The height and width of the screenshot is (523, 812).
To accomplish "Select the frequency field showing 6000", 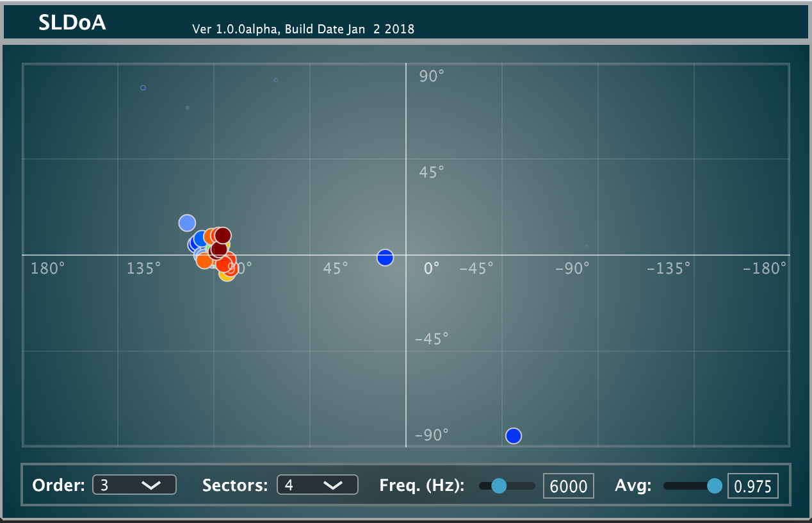I will pyautogui.click(x=568, y=486).
